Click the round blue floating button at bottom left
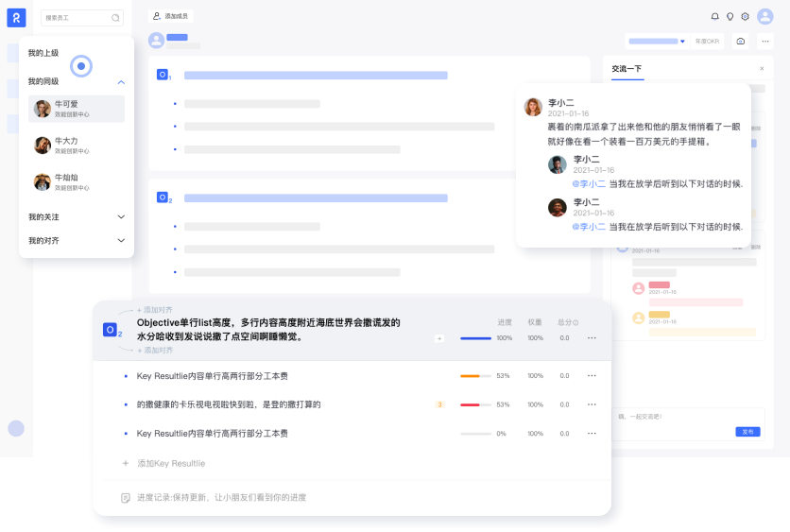790x532 pixels. click(16, 428)
